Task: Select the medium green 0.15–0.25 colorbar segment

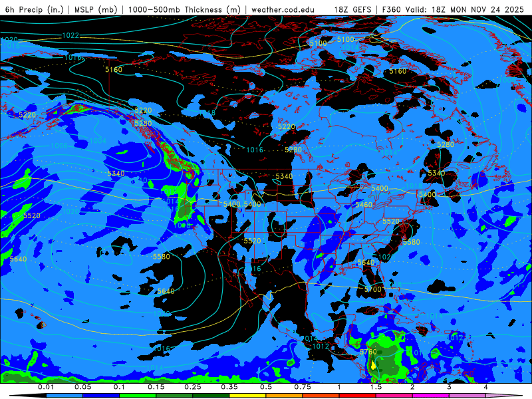Action: point(174,396)
